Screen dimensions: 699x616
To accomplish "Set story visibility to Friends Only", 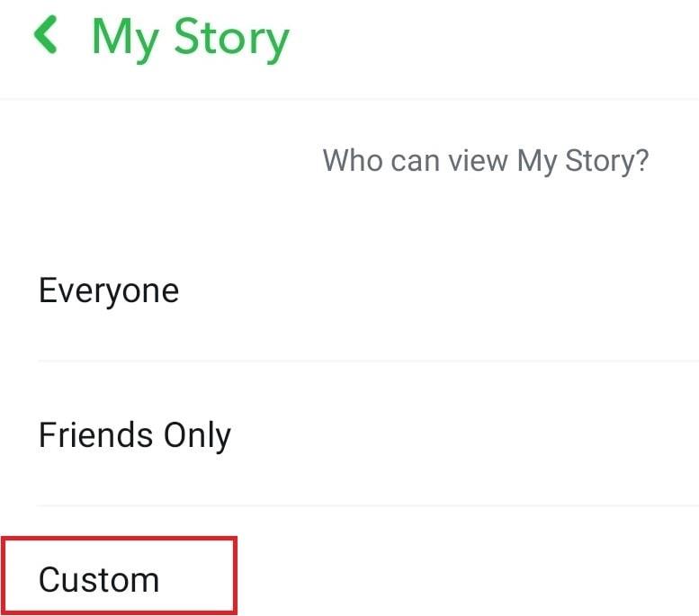I will (135, 435).
